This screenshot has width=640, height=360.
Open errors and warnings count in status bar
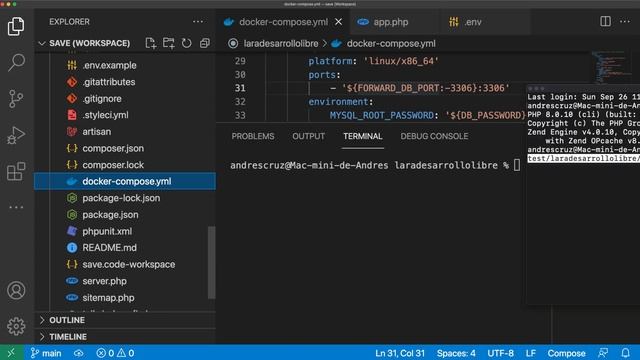click(x=115, y=353)
